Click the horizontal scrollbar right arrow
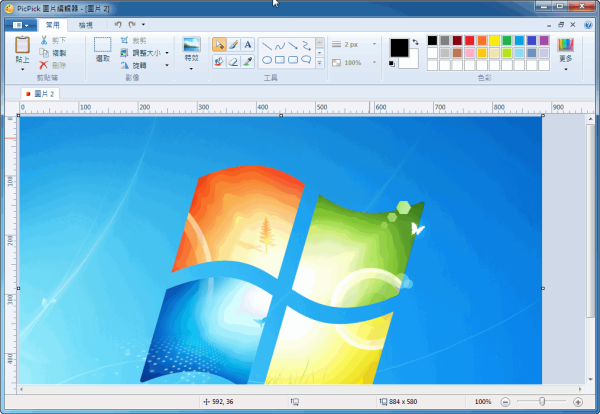Screen dimensions: 600x414 [580, 389]
